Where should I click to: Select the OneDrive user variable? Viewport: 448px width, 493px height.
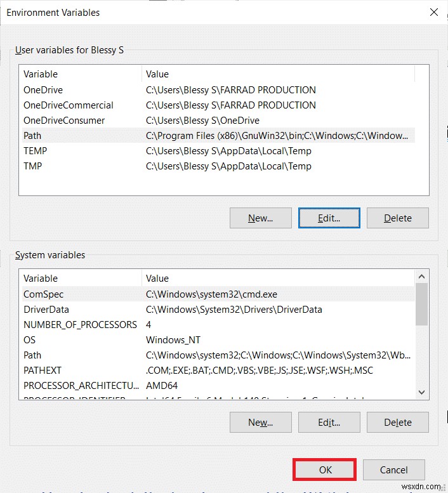pos(218,90)
